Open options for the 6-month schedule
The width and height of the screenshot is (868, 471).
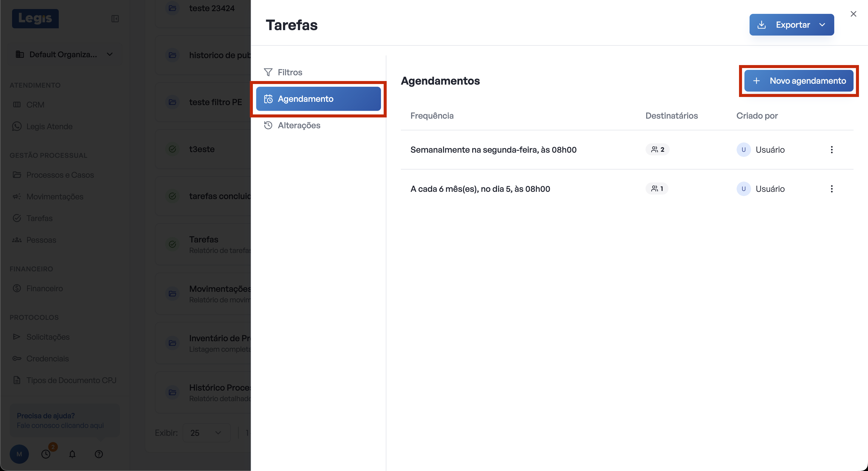(x=832, y=189)
